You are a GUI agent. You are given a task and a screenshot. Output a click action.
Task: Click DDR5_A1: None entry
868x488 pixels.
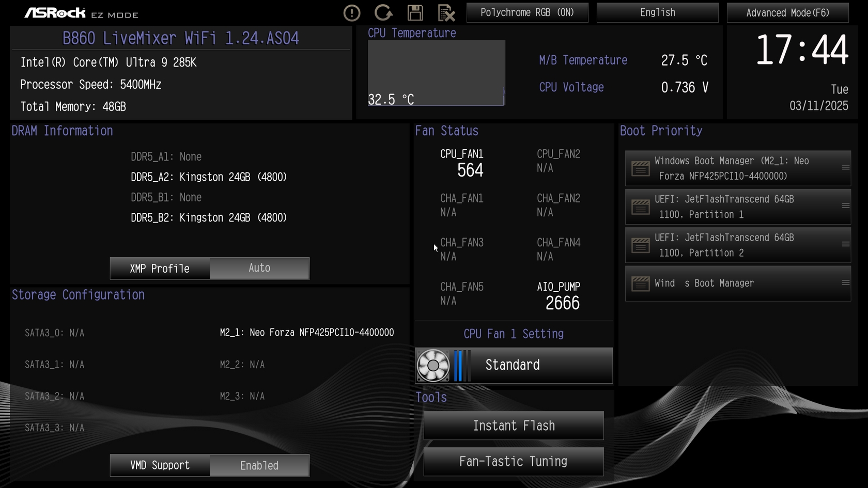point(166,156)
